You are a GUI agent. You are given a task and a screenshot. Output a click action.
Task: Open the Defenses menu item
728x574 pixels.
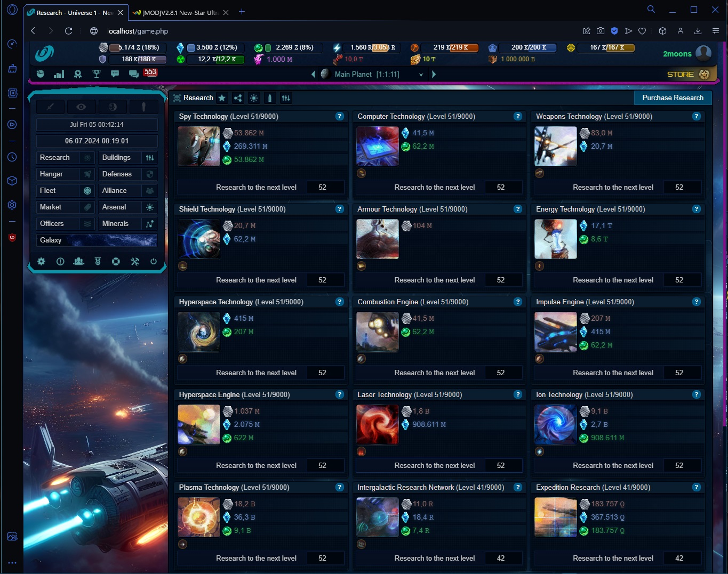tap(128, 174)
